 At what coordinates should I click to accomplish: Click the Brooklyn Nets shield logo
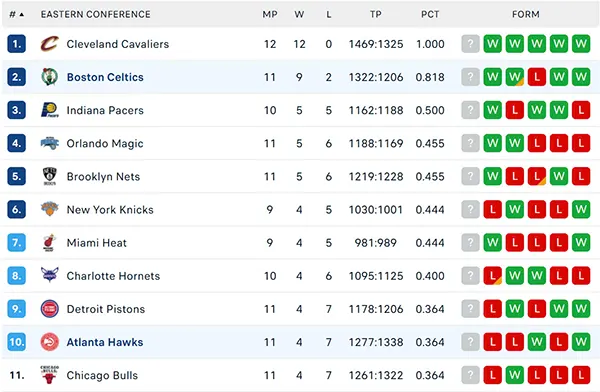coord(50,176)
